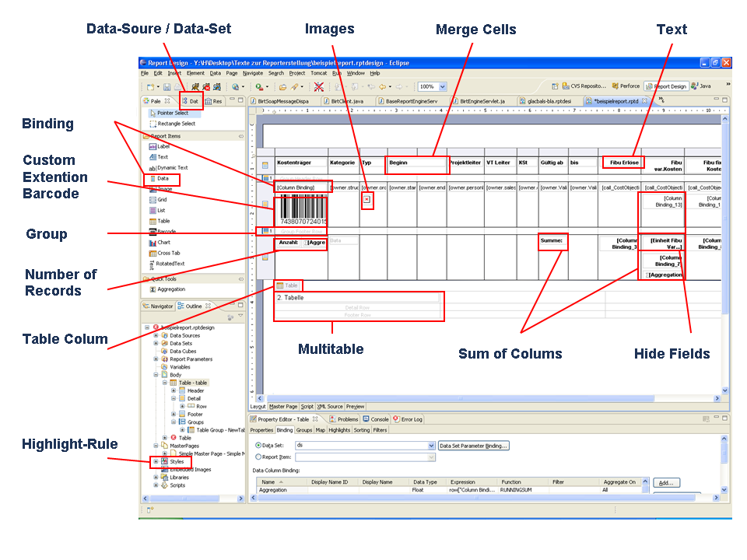Viewport: 747px width, 560px height.
Task: Select the Table item in Report Items palette
Action: [160, 221]
